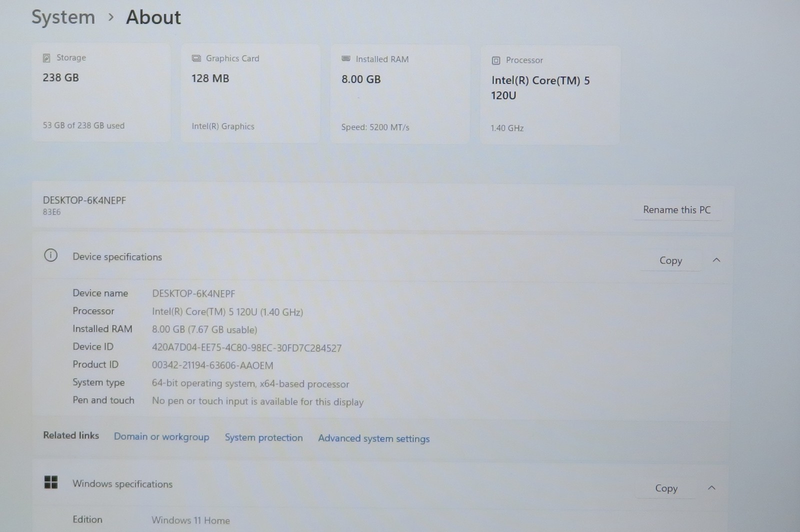
Task: Select the Windows 11 Home edition value
Action: pos(190,520)
